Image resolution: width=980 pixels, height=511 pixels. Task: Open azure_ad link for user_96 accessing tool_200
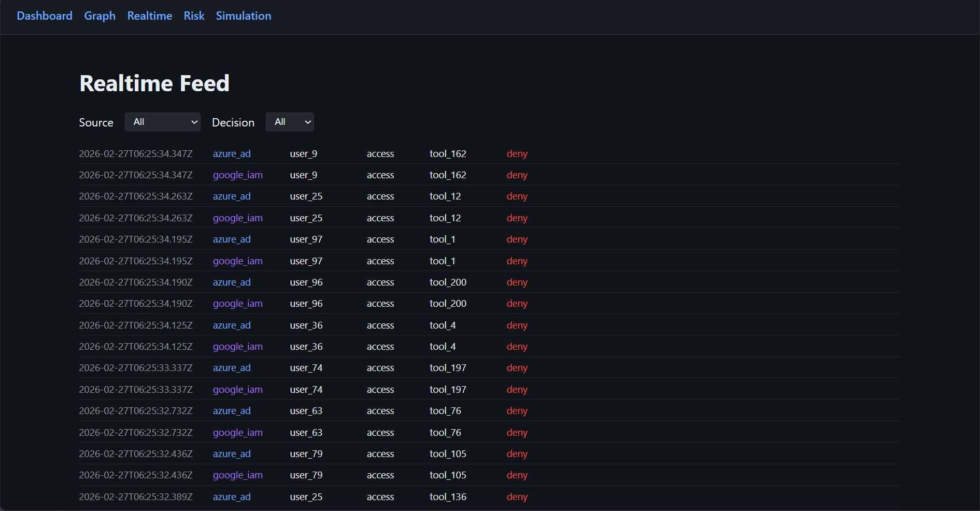[x=231, y=282]
